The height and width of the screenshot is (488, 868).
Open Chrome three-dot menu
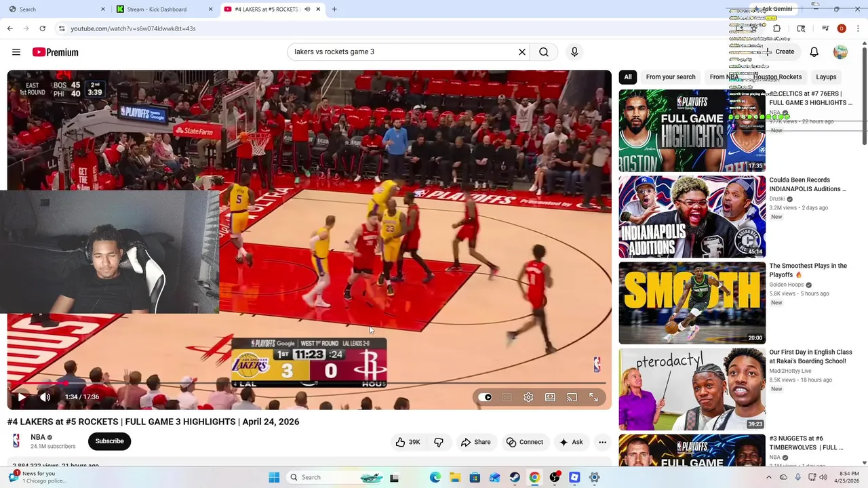[858, 28]
